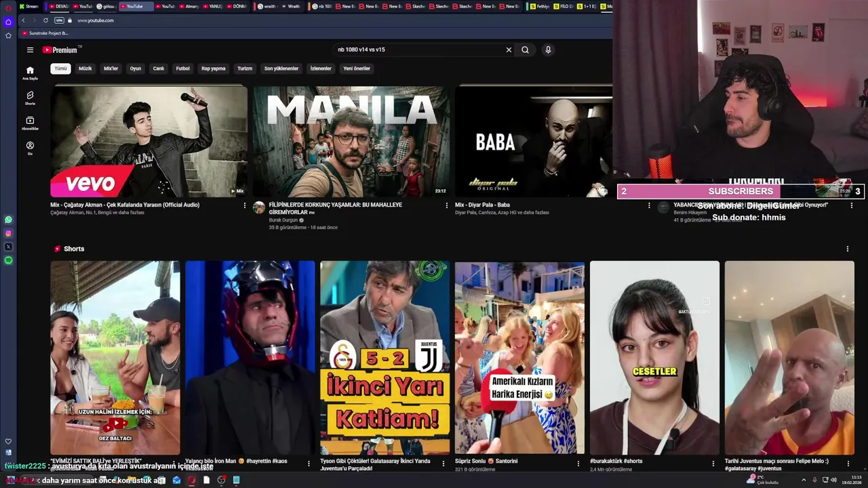
Task: Select the Tümü filter chip
Action: click(61, 68)
